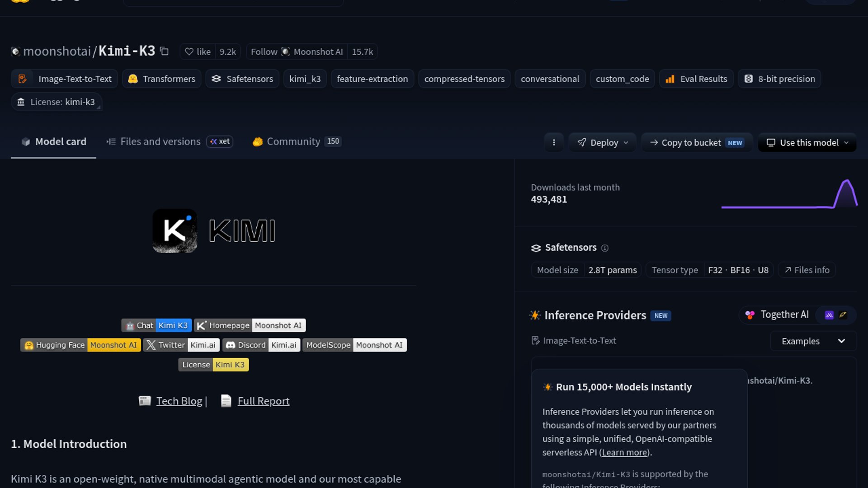Click the xet badge

pos(220,141)
